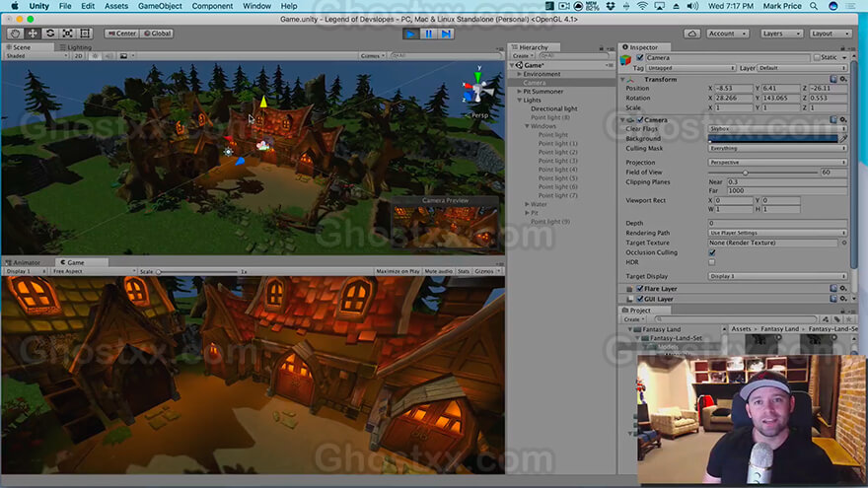The image size is (868, 488).
Task: Select the Hand tool in toolbar
Action: click(16, 34)
